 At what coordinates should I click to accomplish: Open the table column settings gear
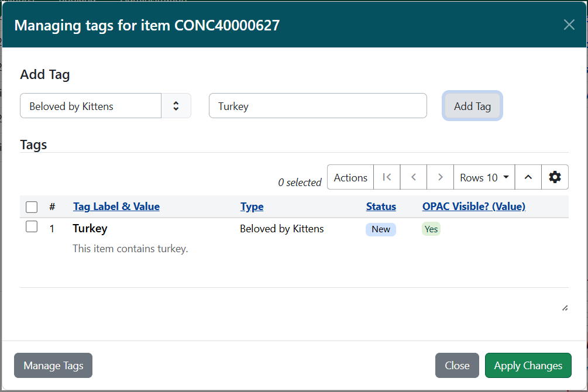coord(554,177)
